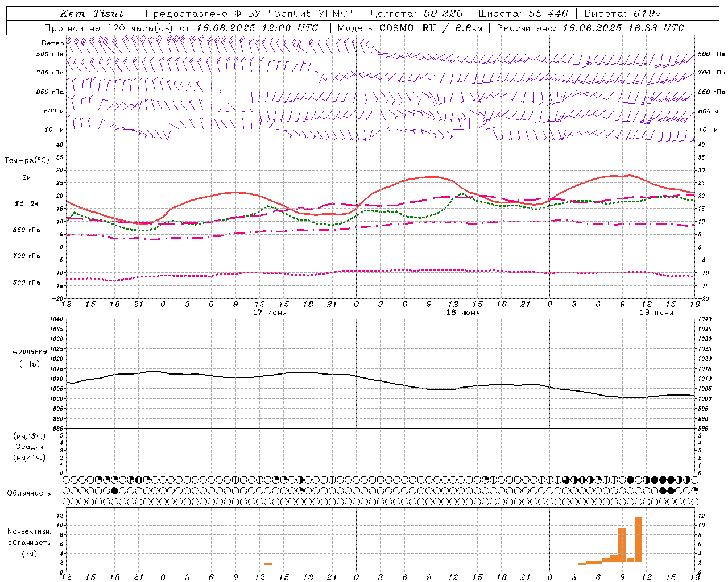The image size is (728, 582).
Task: Click the "(км)" convective height unit label
Action: coord(29,554)
